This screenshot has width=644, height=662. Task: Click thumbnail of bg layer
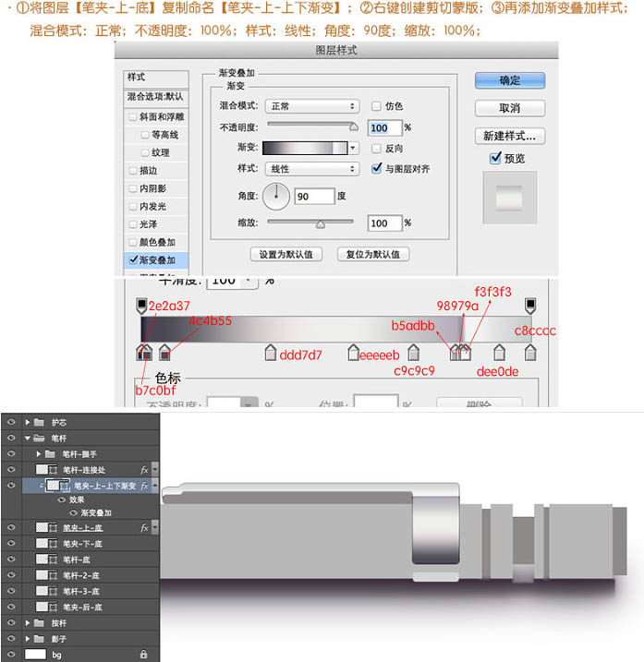pyautogui.click(x=35, y=654)
